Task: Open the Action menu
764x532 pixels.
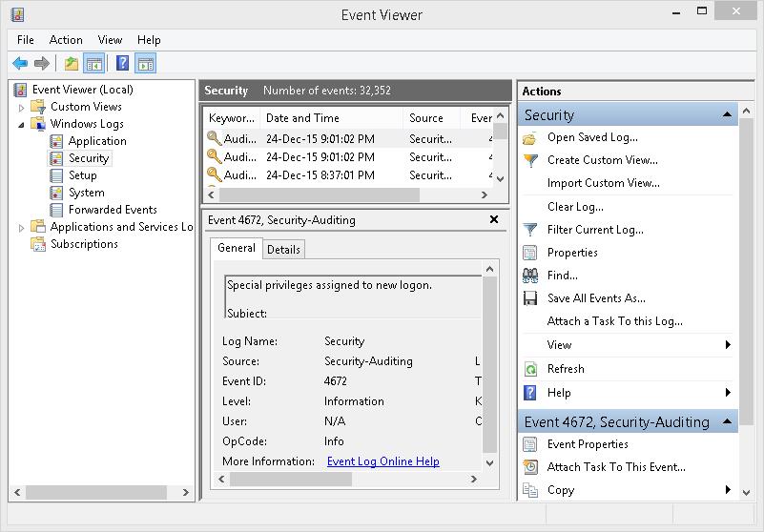Action: pyautogui.click(x=66, y=40)
